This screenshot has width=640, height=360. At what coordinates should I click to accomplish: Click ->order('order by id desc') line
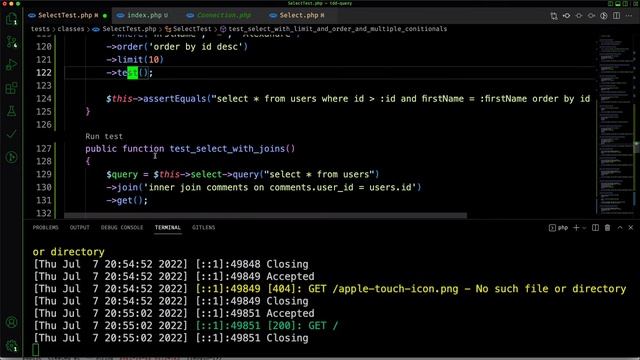177,47
